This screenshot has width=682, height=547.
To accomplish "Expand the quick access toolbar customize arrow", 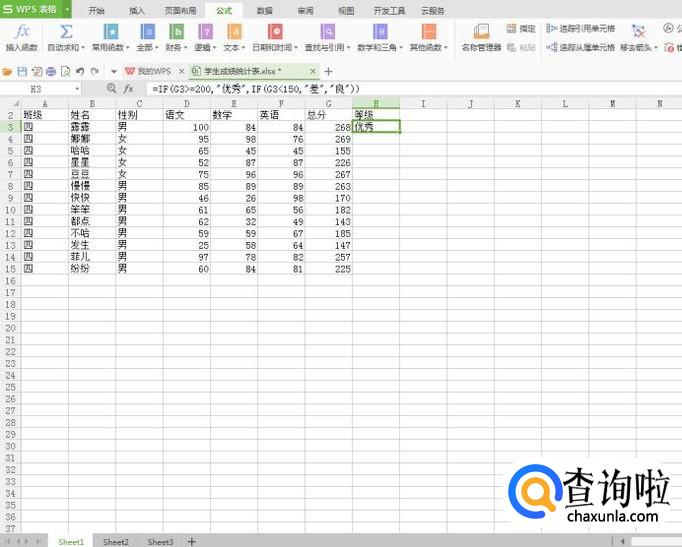I will (x=114, y=71).
